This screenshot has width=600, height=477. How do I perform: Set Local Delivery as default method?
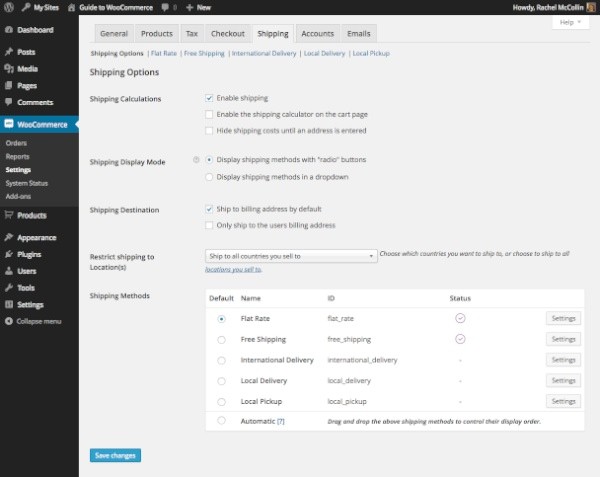point(221,381)
